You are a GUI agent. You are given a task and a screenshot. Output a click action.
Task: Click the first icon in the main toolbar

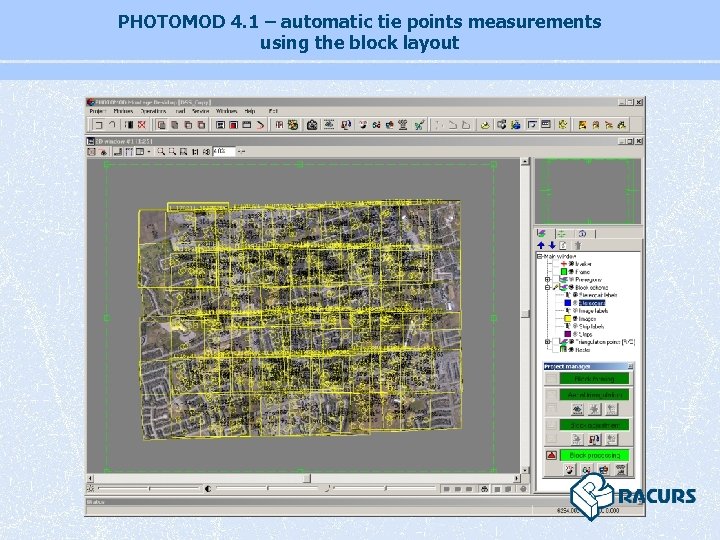point(97,125)
